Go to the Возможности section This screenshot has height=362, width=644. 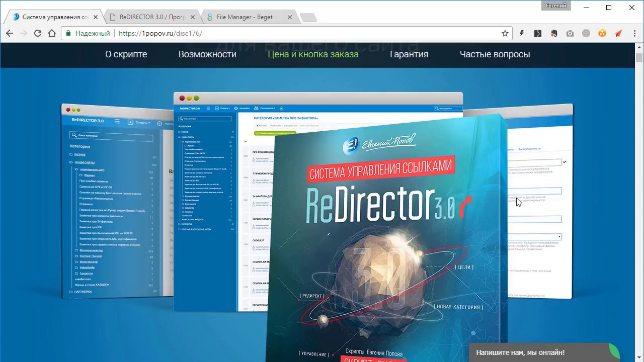click(207, 54)
